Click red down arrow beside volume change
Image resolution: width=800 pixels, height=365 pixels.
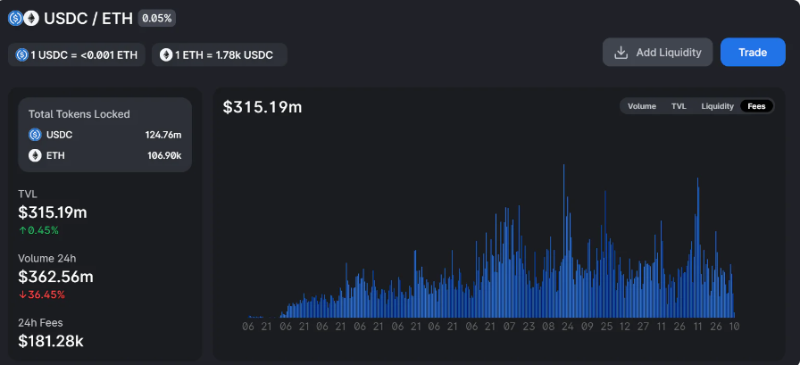tap(22, 295)
